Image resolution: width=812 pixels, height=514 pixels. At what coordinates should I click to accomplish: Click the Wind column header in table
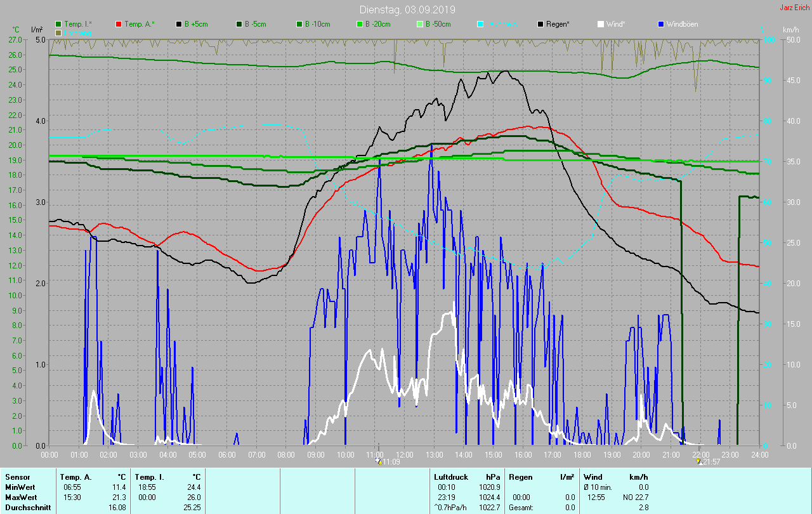click(593, 477)
